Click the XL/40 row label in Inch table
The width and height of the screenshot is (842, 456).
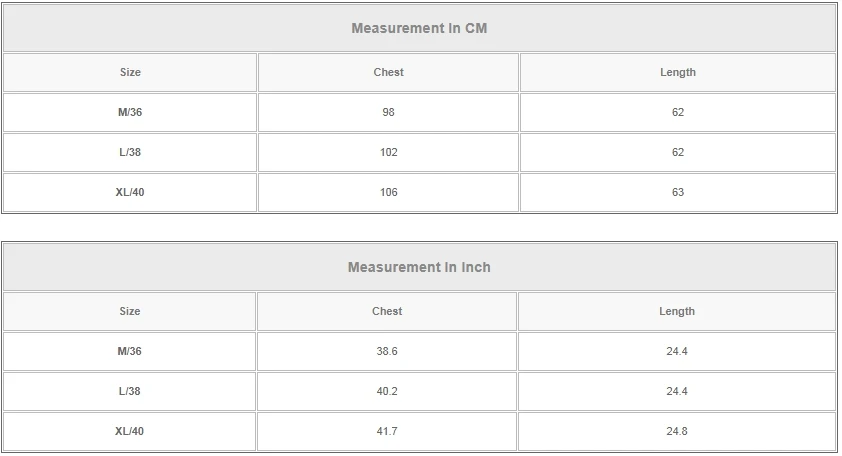coord(130,431)
